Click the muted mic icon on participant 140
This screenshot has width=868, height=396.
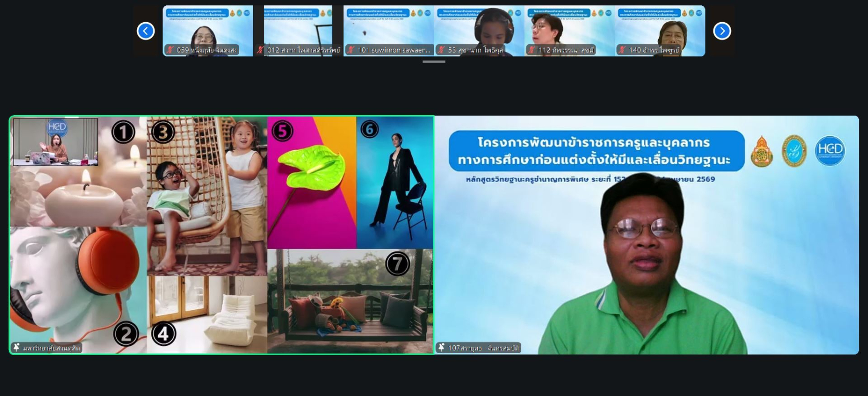(x=622, y=50)
